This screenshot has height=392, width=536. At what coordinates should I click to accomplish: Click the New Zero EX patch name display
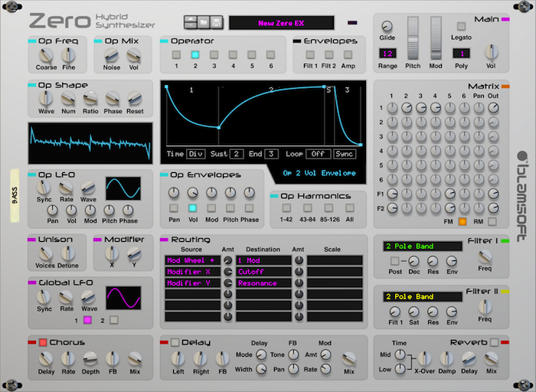click(x=281, y=23)
